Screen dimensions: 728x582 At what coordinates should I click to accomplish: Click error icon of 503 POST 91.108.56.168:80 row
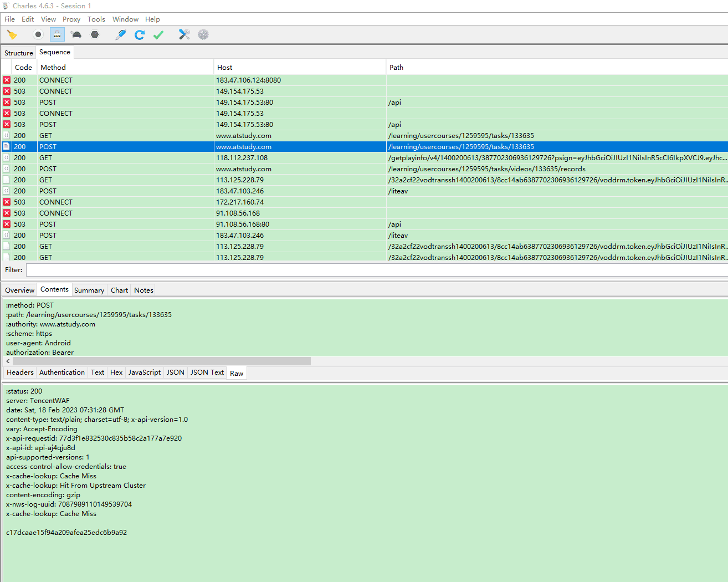[7, 224]
